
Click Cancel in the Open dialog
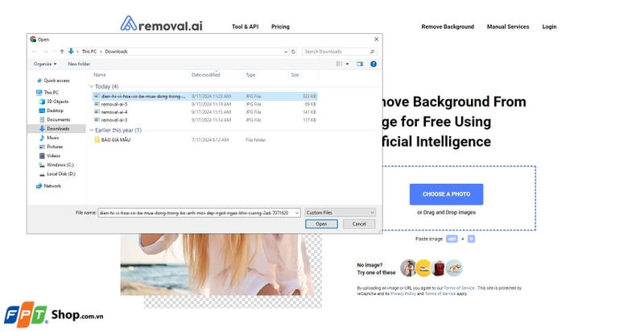(358, 224)
